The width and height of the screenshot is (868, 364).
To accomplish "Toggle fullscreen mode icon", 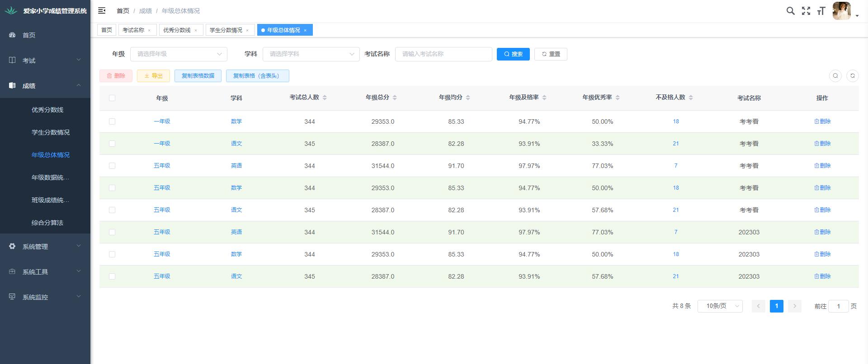I will click(806, 11).
